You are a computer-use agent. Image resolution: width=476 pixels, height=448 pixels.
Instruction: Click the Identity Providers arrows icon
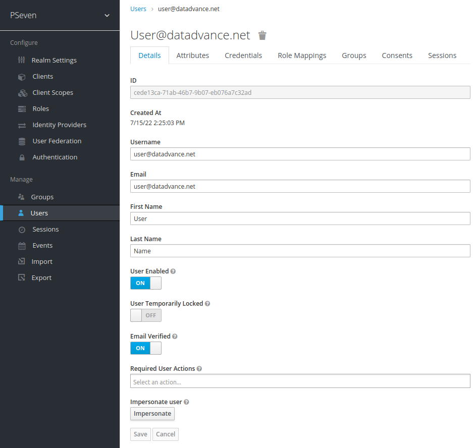point(22,125)
